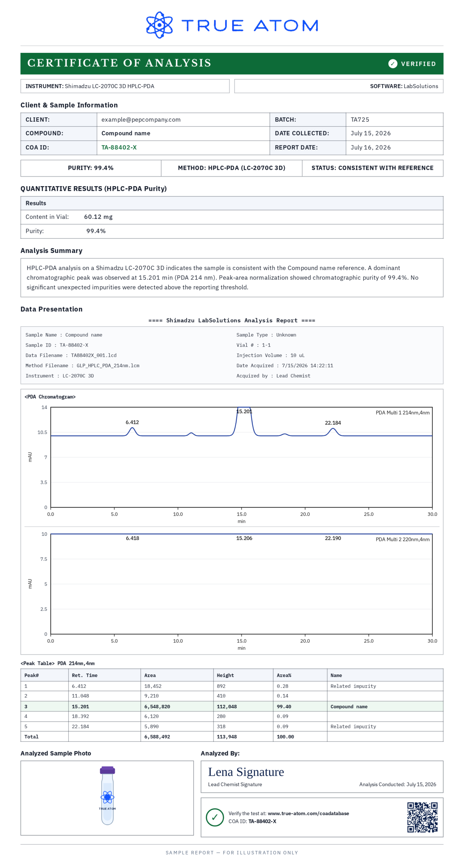Image resolution: width=464 pixels, height=868 pixels.
Task: Click the injection volume 10 uL entry
Action: coord(270,355)
